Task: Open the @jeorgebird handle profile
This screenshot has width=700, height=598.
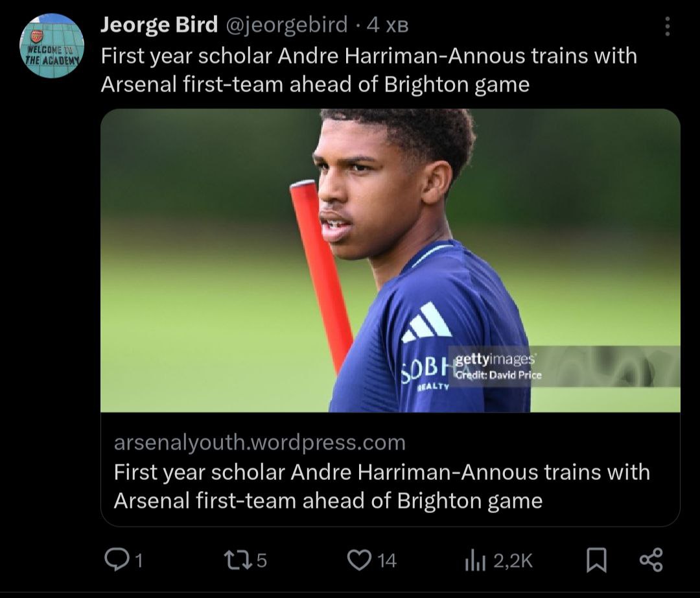Action: pos(286,25)
